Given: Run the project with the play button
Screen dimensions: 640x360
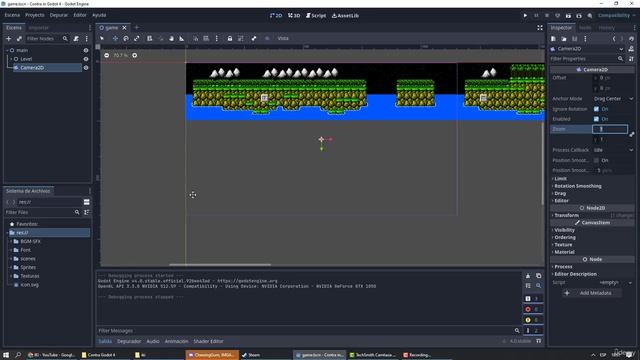Looking at the screenshot, I should tap(525, 16).
